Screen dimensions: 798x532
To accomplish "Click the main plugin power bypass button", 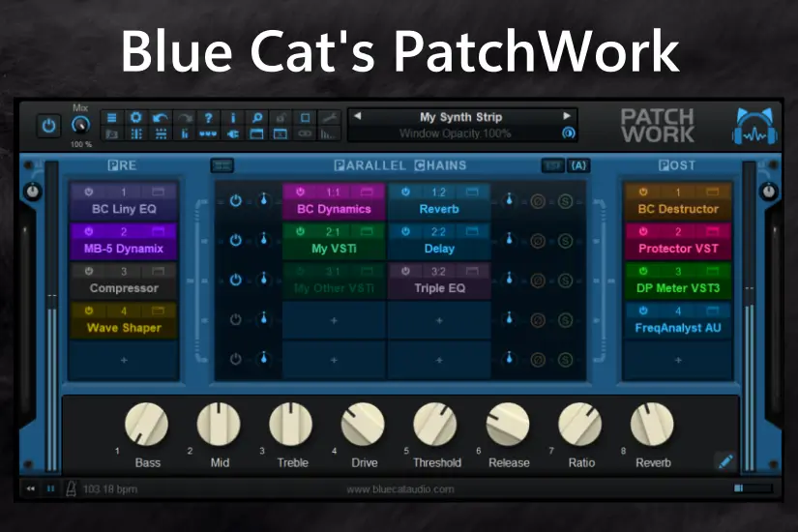I will (x=49, y=126).
